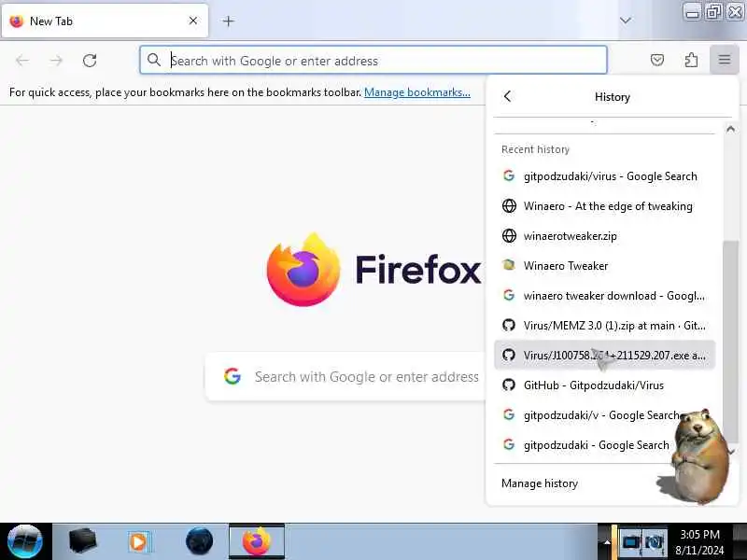Screen dimensions: 747x560
Task: Click the Firefox taskbar button
Action: pos(257,541)
